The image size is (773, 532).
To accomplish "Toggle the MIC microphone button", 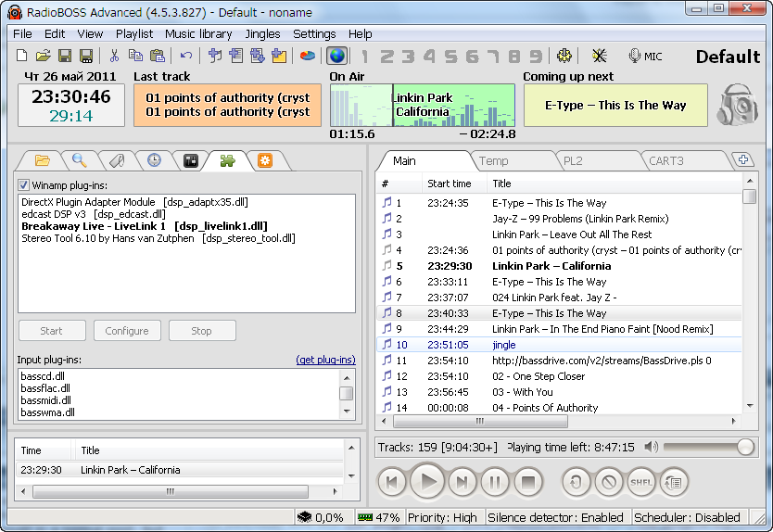I will [x=646, y=57].
